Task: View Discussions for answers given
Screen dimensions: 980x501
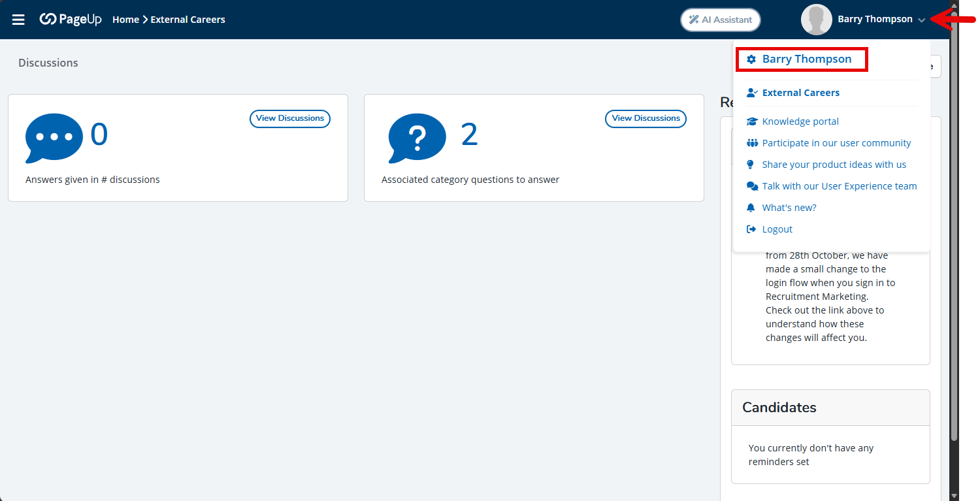Action: 289,118
